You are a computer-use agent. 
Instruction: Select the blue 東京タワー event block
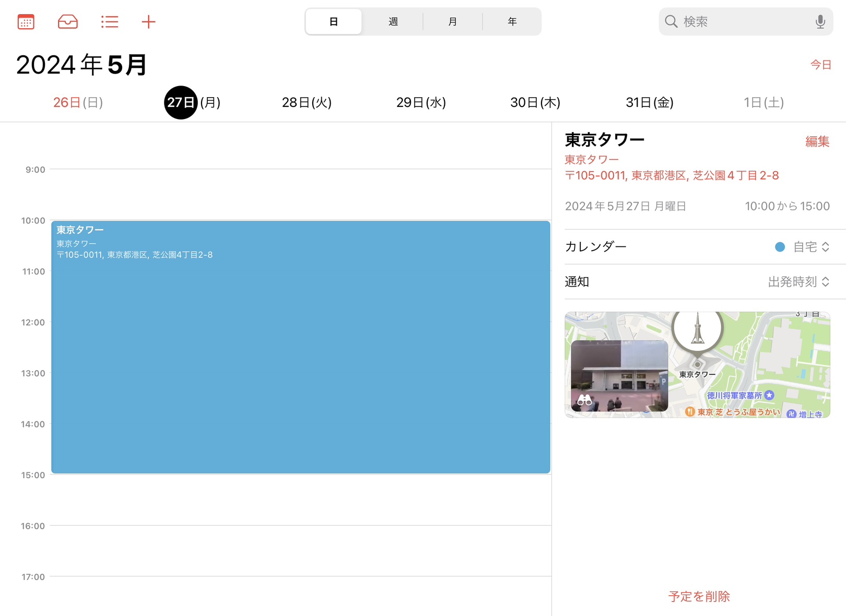point(301,347)
